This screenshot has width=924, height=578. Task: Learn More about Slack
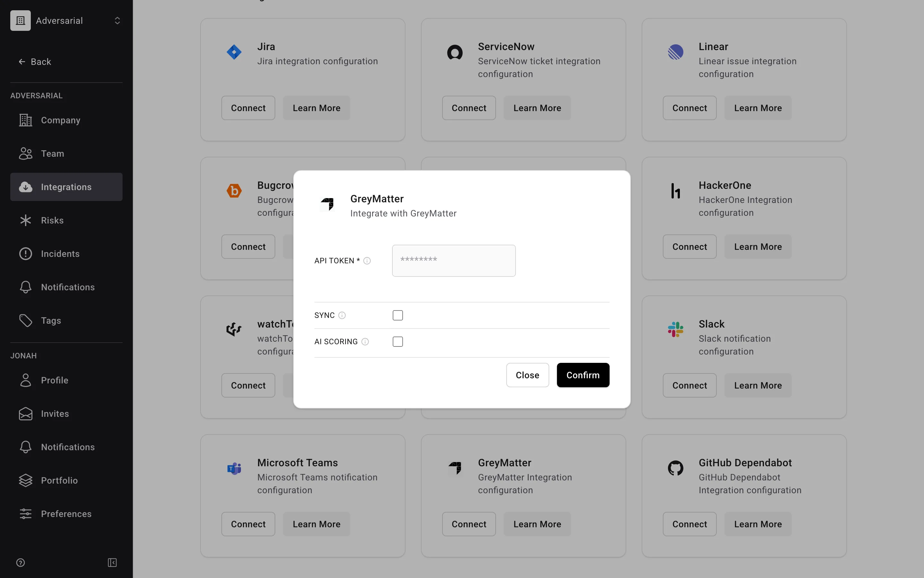[758, 385]
